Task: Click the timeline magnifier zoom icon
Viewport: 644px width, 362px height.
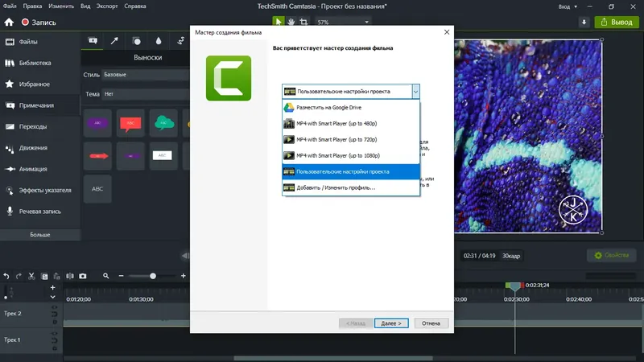Action: pyautogui.click(x=106, y=276)
